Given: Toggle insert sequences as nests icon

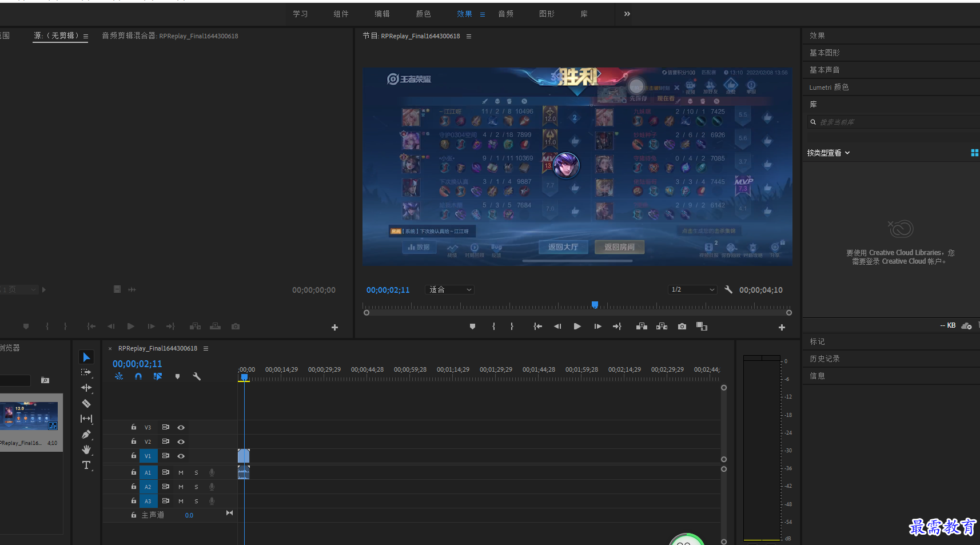Looking at the screenshot, I should (x=119, y=376).
